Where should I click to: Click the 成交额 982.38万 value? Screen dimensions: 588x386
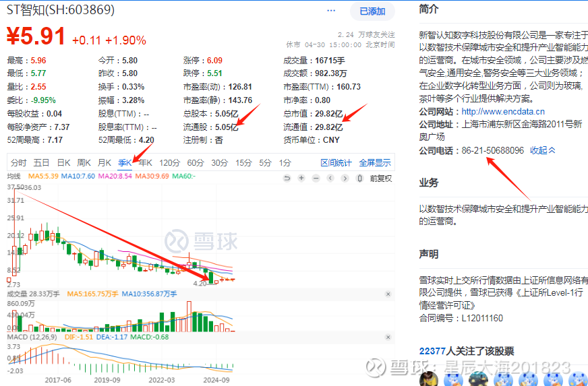click(x=330, y=73)
